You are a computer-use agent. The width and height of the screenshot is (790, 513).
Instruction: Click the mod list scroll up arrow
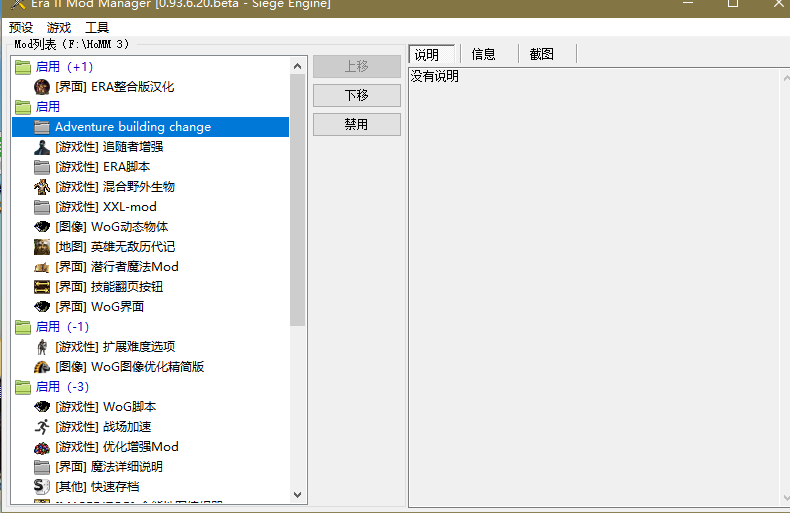[x=297, y=66]
